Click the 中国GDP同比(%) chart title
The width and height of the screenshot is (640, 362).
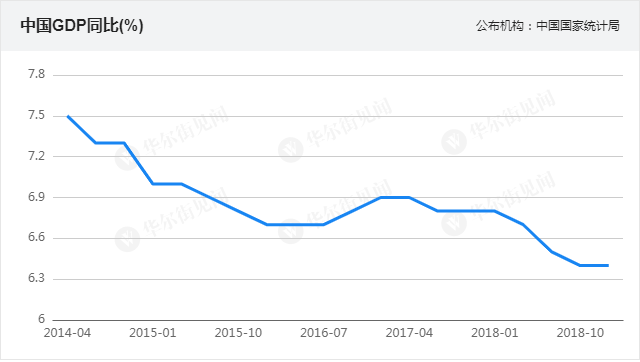(x=82, y=26)
